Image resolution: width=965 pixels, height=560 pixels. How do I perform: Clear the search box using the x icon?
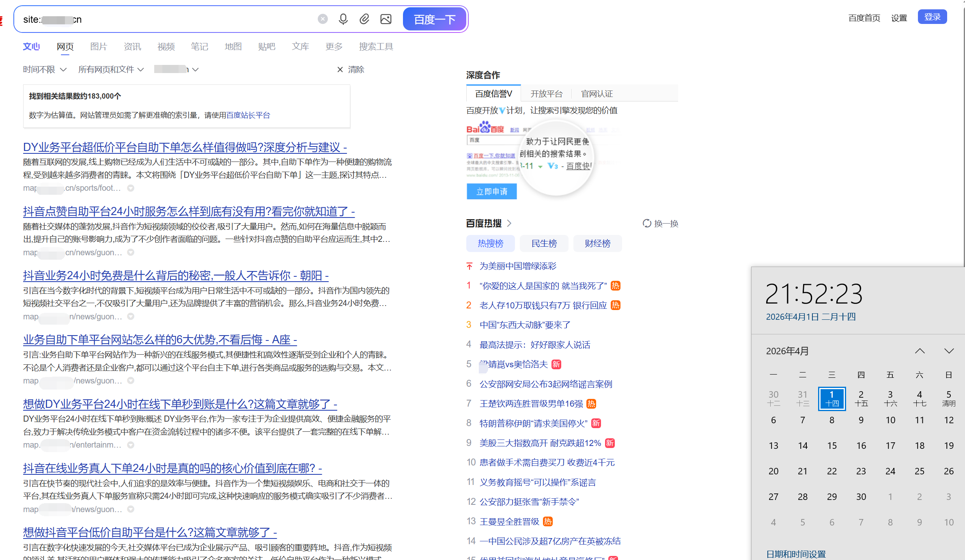click(x=323, y=19)
